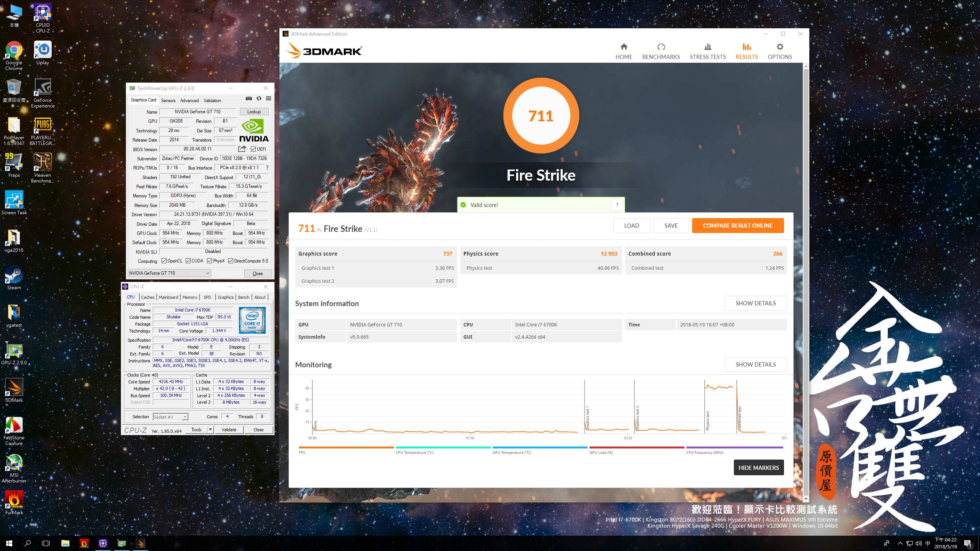Screen dimensions: 980x551
Task: Toggle FPS legend bar in monitoring chart
Action: coord(346,447)
